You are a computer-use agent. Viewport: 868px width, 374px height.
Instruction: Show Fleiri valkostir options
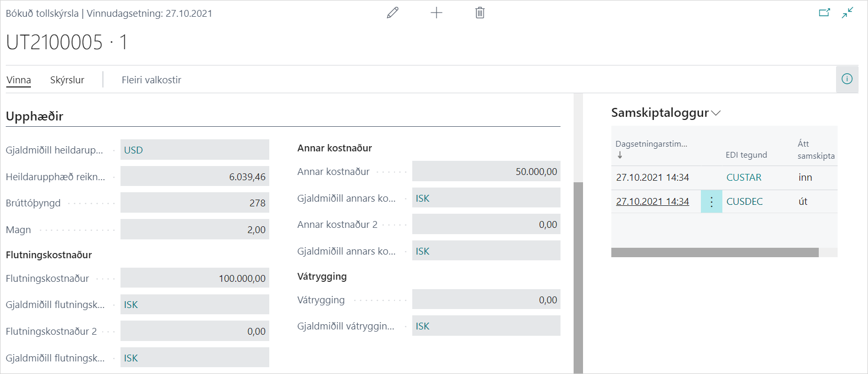pos(151,80)
